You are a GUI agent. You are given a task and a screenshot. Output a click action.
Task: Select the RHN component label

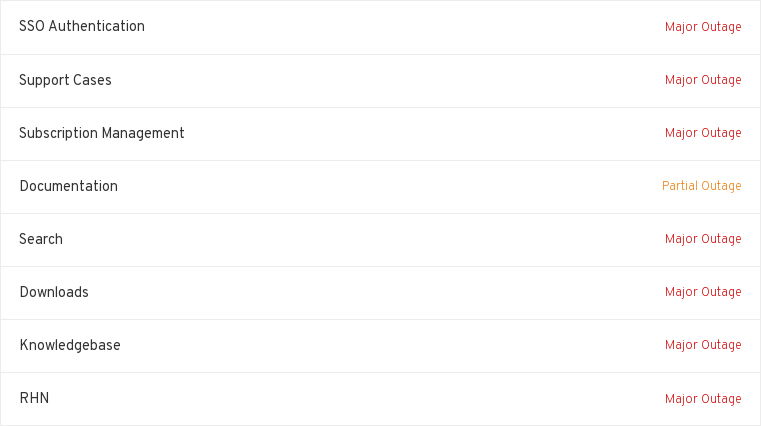[x=34, y=398]
